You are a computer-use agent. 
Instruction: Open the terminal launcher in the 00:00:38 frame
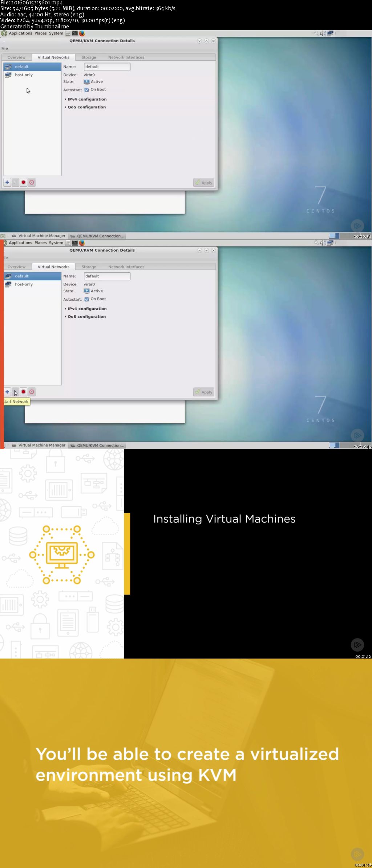75,33
